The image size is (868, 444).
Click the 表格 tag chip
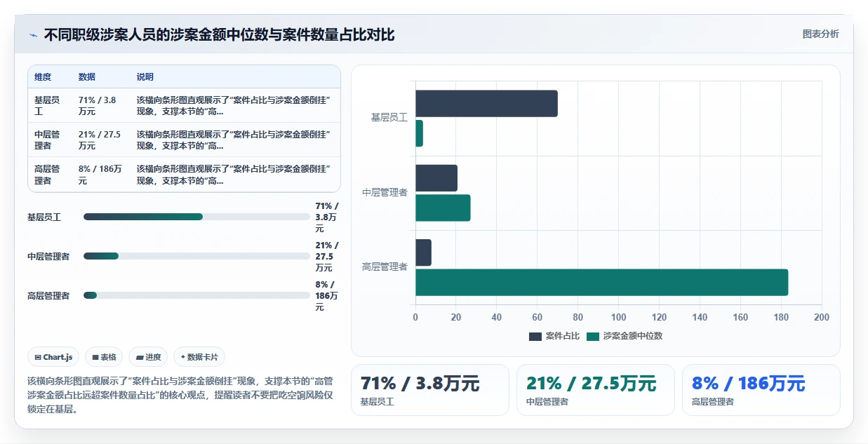point(104,357)
